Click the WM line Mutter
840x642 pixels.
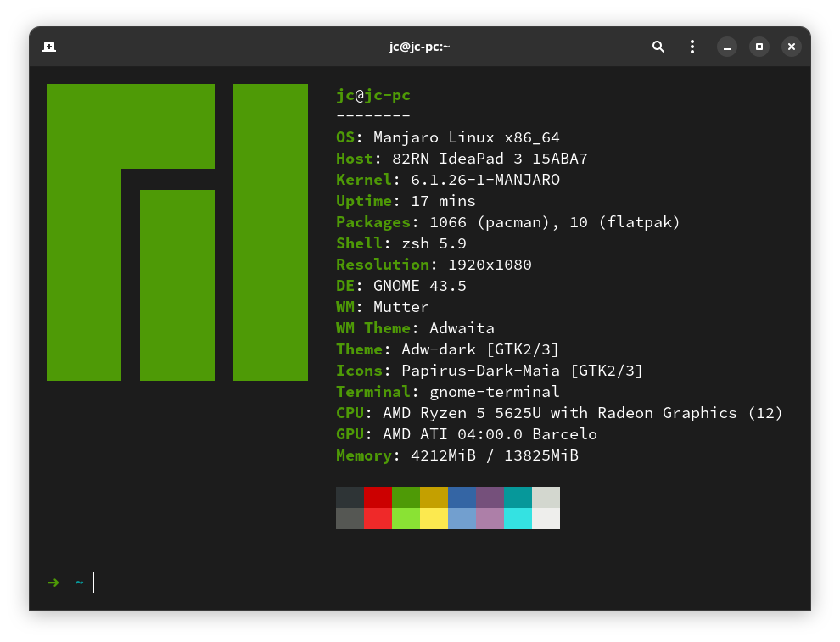tap(383, 307)
